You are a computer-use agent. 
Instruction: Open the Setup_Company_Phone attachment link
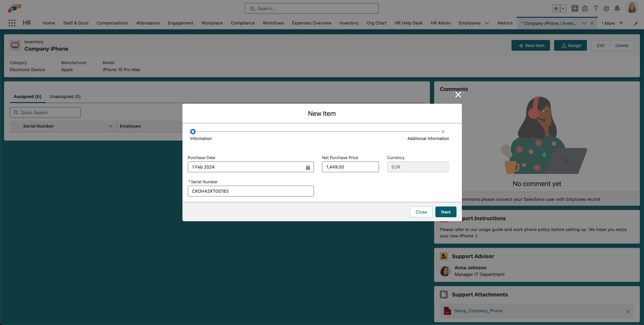[x=478, y=311]
